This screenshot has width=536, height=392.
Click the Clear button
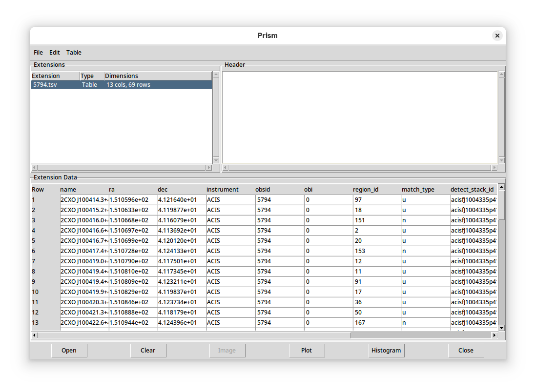pyautogui.click(x=148, y=351)
